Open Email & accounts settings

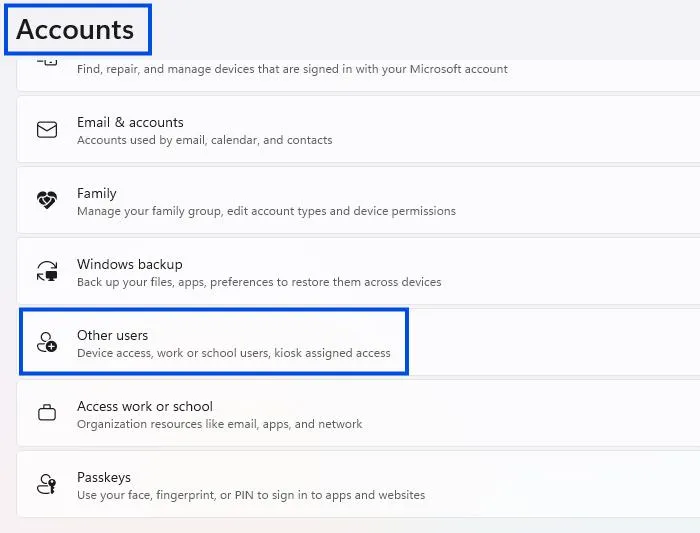tap(358, 130)
